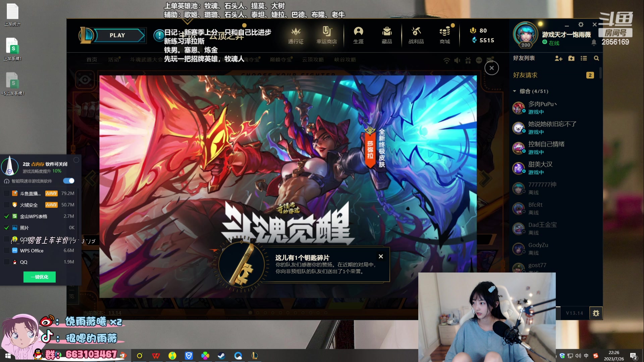The height and width of the screenshot is (362, 644).
Task: Click the add friend icon
Action: coord(558,58)
